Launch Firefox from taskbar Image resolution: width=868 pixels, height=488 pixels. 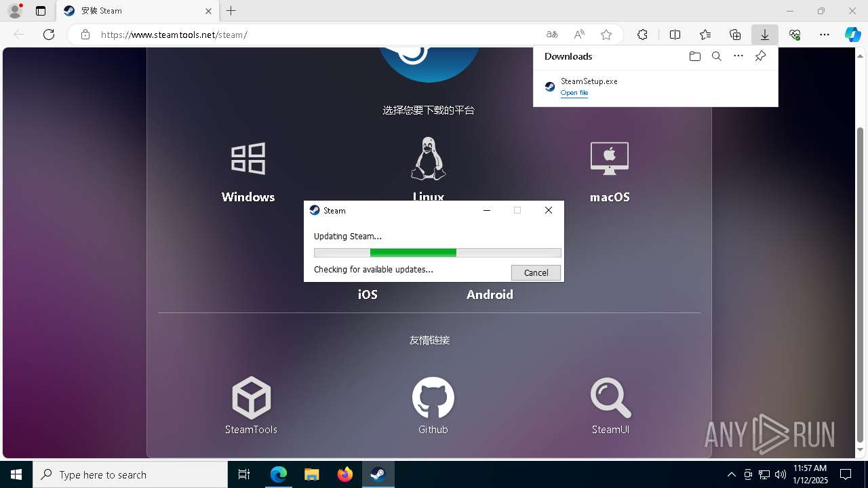[344, 474]
